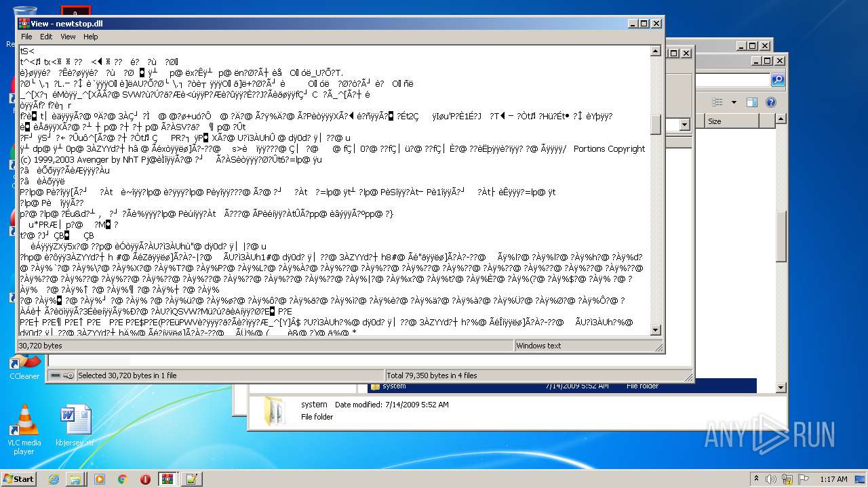Open VLC media player desktop shortcut
This screenshot has width=868, height=488.
tap(24, 429)
